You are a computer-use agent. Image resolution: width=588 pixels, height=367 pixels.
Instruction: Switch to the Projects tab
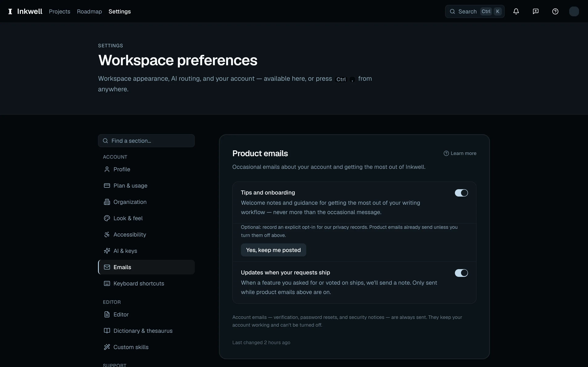60,11
